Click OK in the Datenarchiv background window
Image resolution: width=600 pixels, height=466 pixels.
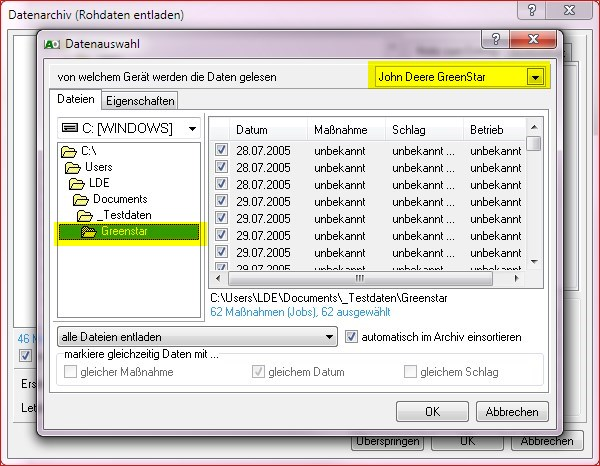(x=467, y=442)
